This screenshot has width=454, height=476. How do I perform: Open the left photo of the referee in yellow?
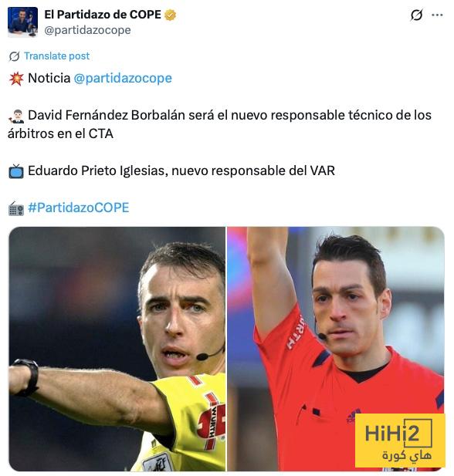[x=117, y=349]
